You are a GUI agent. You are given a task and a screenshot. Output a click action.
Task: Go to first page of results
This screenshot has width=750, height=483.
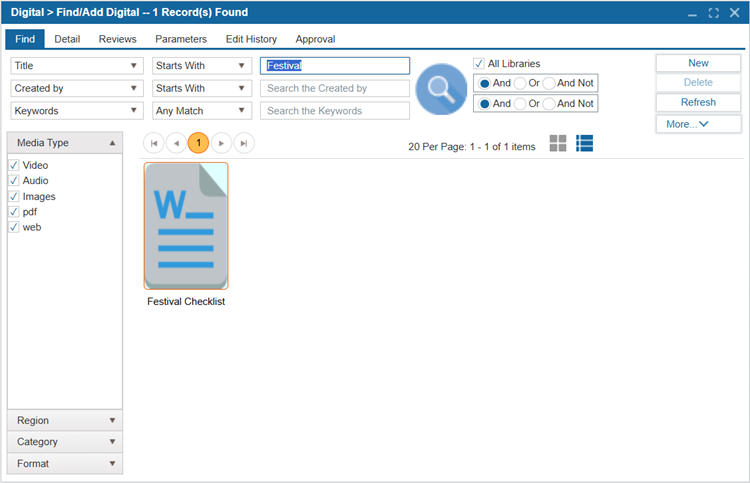[x=154, y=143]
